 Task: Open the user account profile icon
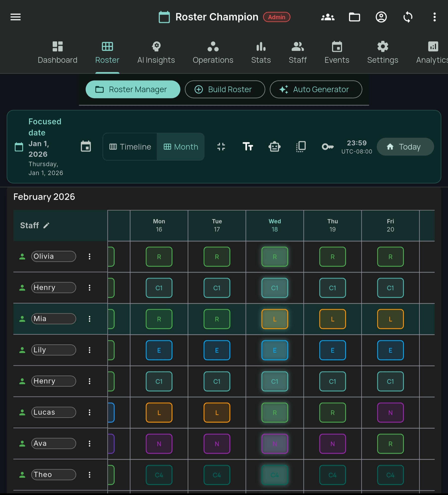click(x=381, y=17)
